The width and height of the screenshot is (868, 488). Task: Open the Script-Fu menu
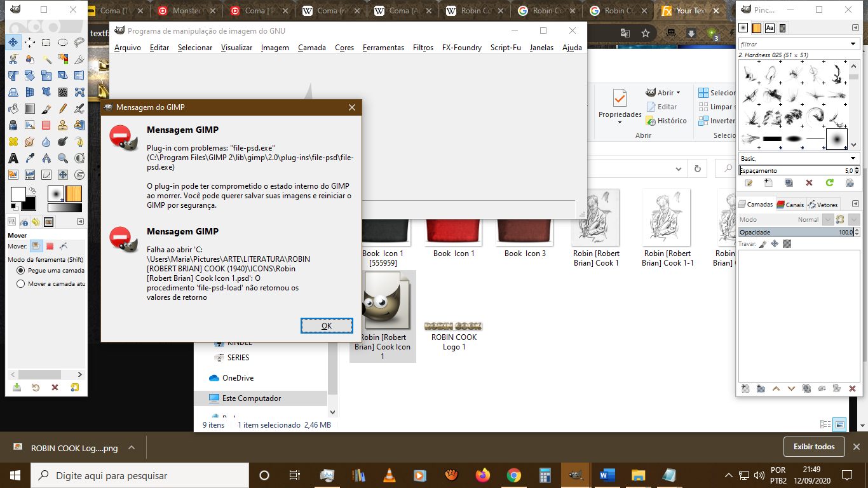[506, 48]
